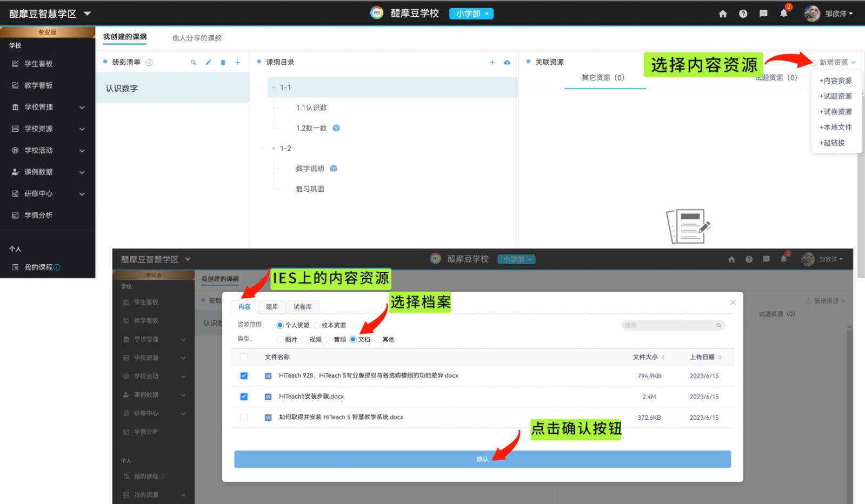Expand the 学校管理 sidebar menu

click(x=48, y=107)
